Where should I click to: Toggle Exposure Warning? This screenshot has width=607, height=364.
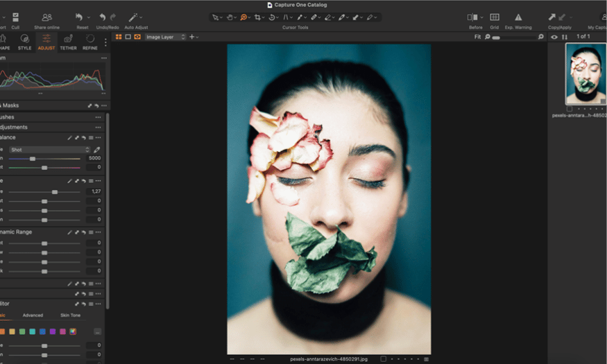518,17
